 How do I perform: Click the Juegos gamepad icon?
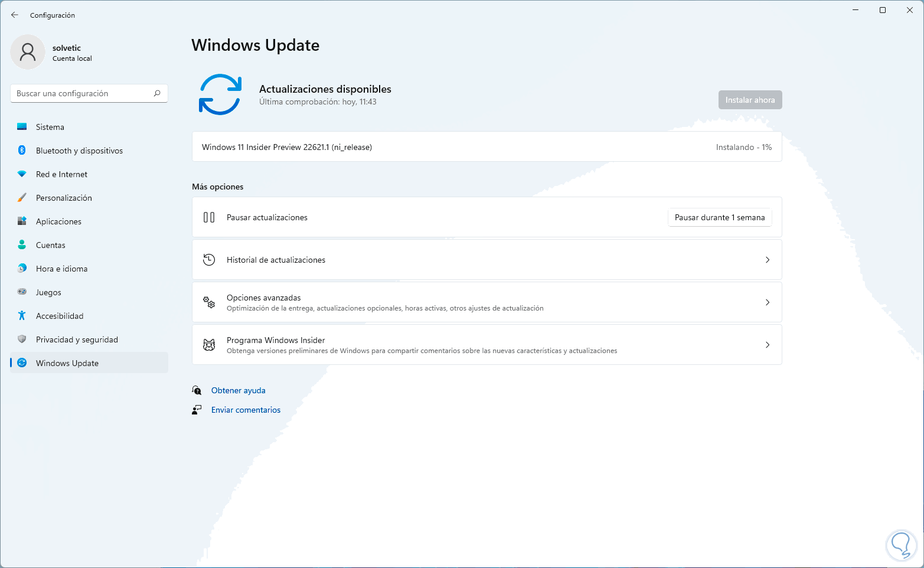22,292
